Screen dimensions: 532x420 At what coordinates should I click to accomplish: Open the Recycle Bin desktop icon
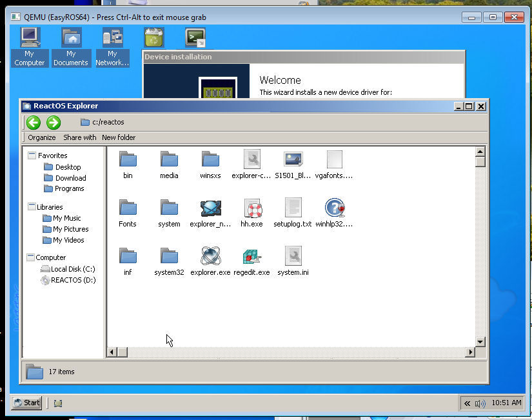(x=154, y=37)
